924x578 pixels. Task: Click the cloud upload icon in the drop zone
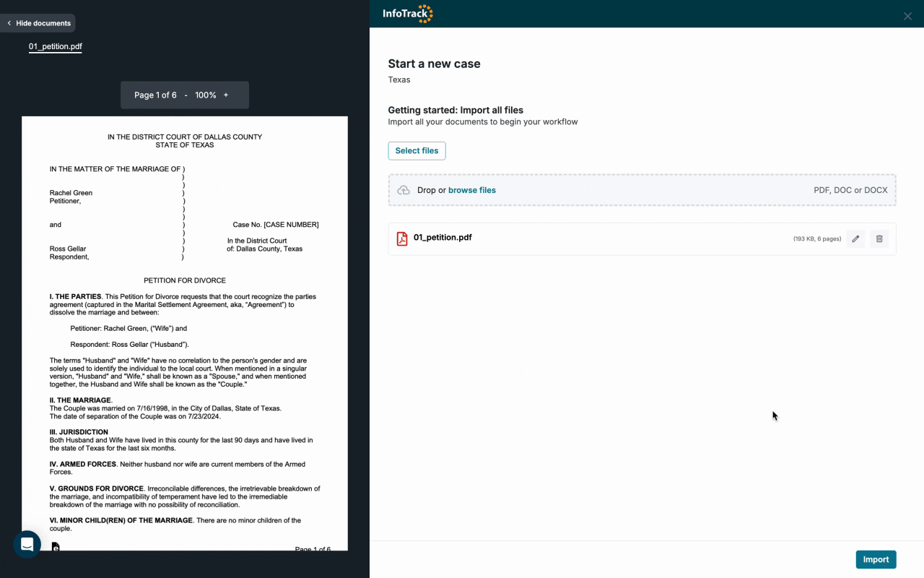pos(404,190)
